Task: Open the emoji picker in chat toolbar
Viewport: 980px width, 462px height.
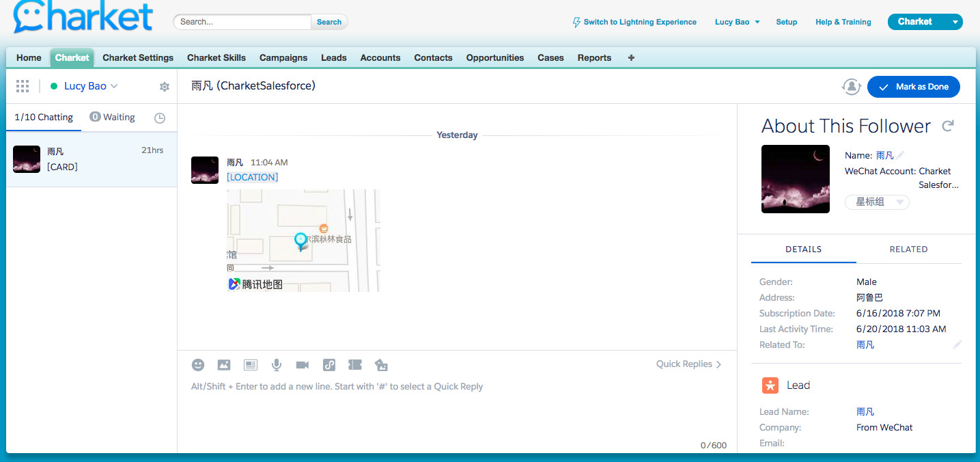Action: pos(198,365)
